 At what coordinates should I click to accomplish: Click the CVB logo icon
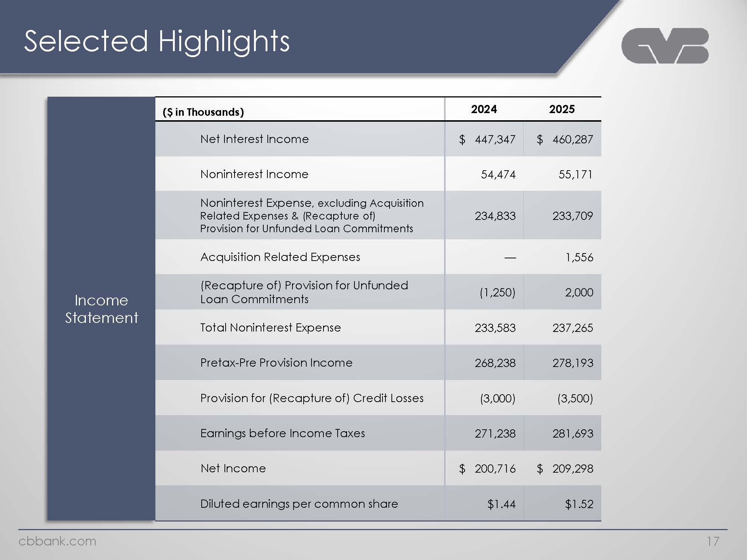tap(665, 46)
